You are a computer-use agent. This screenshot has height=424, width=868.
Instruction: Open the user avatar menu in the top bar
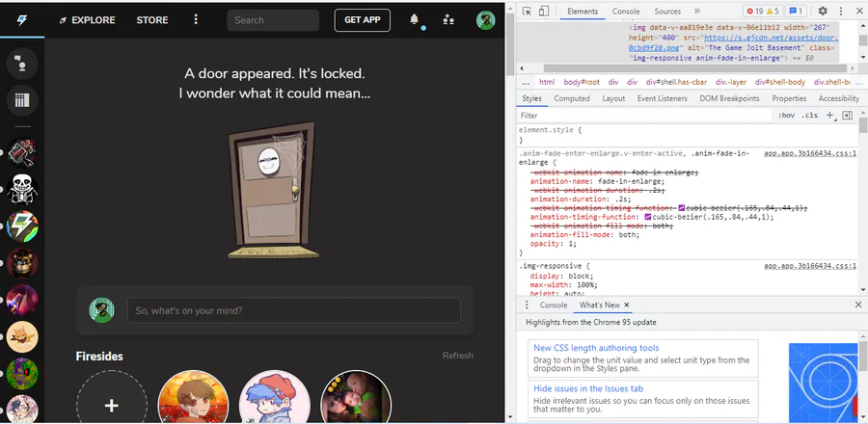click(x=485, y=20)
